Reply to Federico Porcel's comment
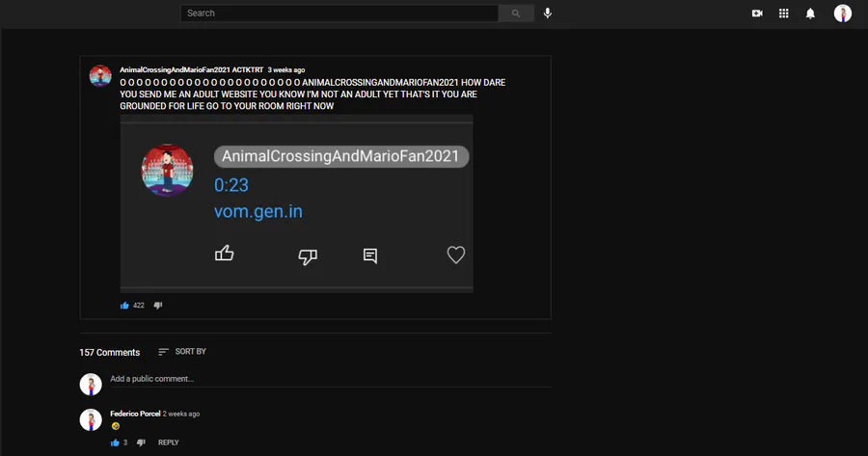Viewport: 868px width, 456px height. pyautogui.click(x=168, y=443)
